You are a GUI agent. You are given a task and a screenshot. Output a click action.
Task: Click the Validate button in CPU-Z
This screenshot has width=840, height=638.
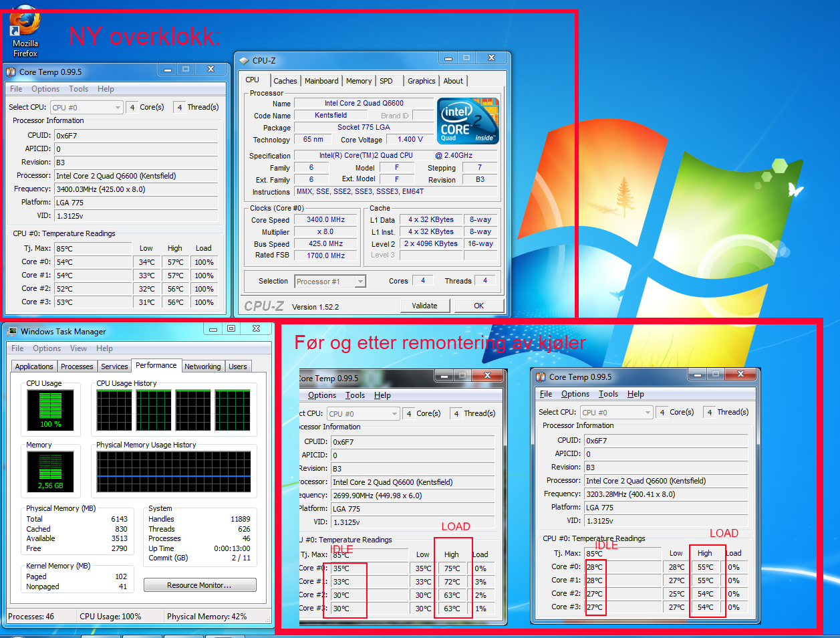425,306
